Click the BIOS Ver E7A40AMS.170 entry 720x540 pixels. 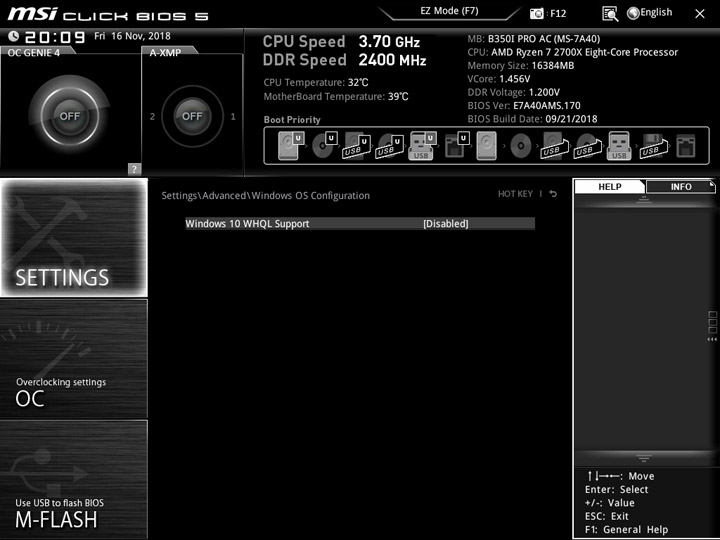(x=524, y=106)
